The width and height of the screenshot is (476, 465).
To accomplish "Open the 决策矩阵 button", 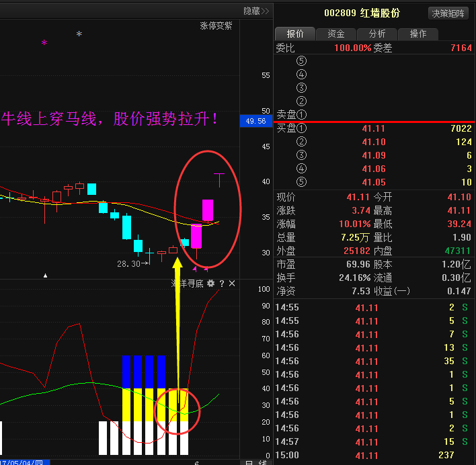I will coord(448,13).
